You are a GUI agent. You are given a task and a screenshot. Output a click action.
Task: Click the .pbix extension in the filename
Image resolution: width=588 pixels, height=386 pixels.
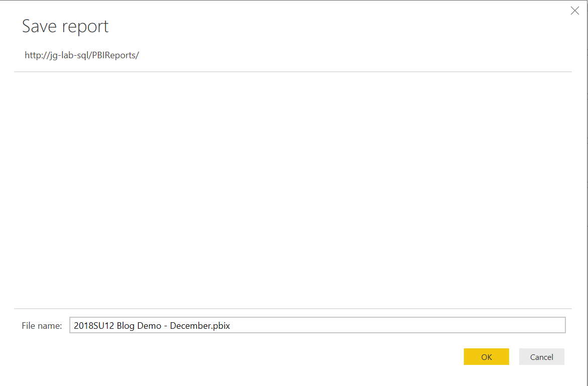221,326
